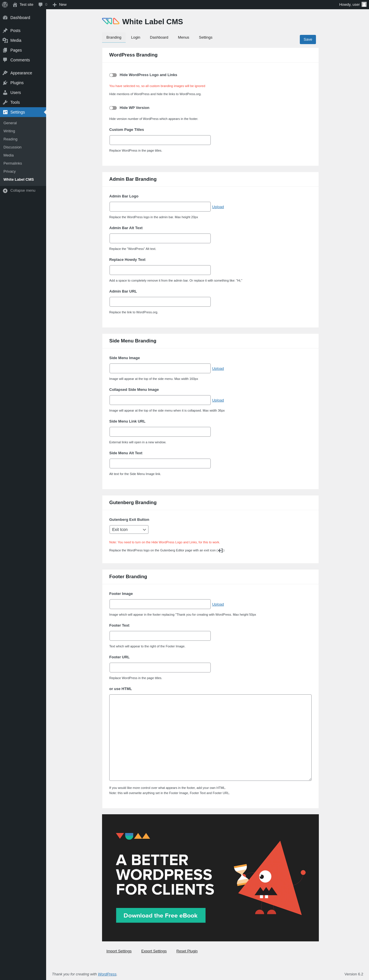Image resolution: width=369 pixels, height=980 pixels.
Task: Click Upload next to Admin Bar Logo
Action: 218,207
